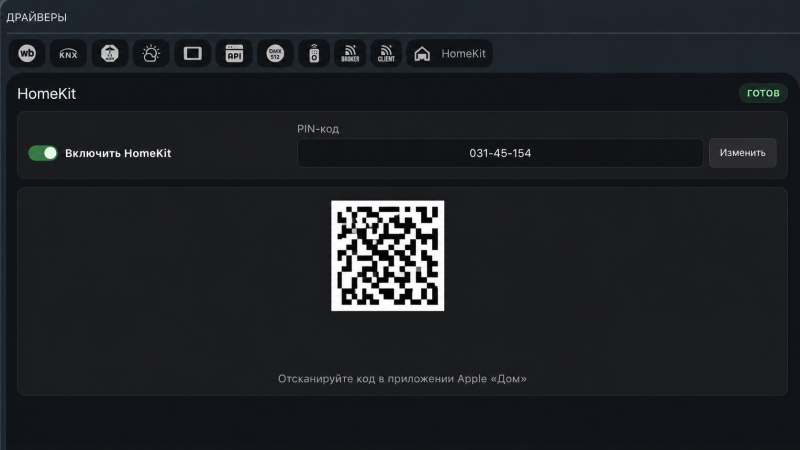This screenshot has width=800, height=450.
Task: Open the MQTT Client driver icon
Action: click(386, 53)
